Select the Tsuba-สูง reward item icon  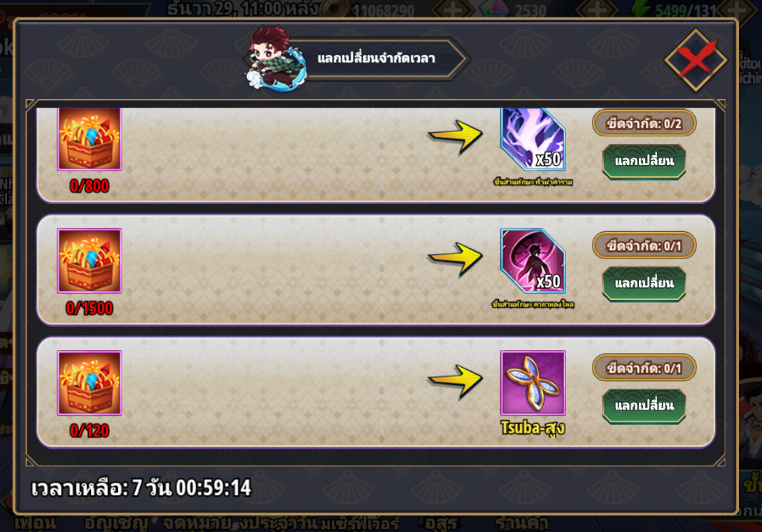click(x=533, y=383)
